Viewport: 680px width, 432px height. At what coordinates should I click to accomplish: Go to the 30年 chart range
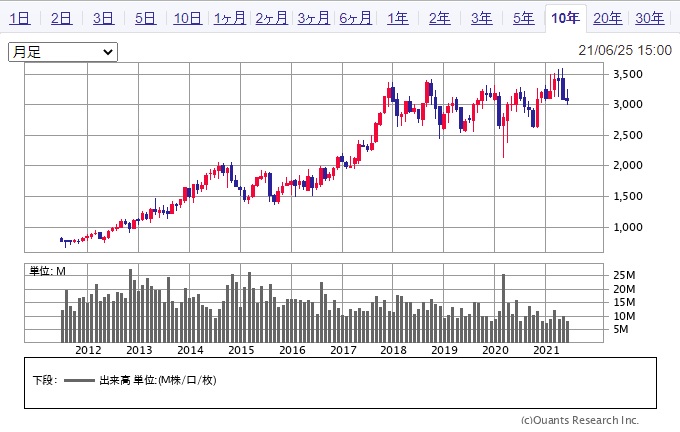click(650, 18)
